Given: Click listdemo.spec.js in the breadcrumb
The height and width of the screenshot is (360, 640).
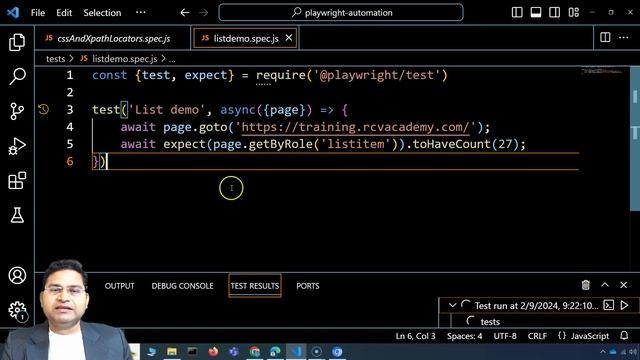Looking at the screenshot, I should click(x=124, y=59).
